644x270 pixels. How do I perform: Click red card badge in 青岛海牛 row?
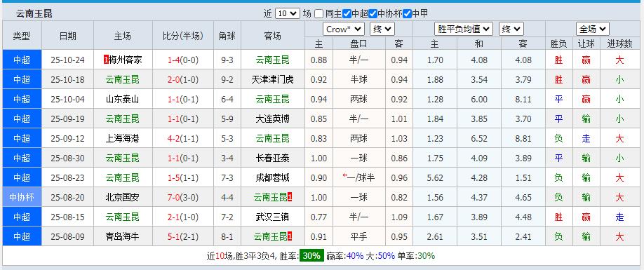click(290, 237)
